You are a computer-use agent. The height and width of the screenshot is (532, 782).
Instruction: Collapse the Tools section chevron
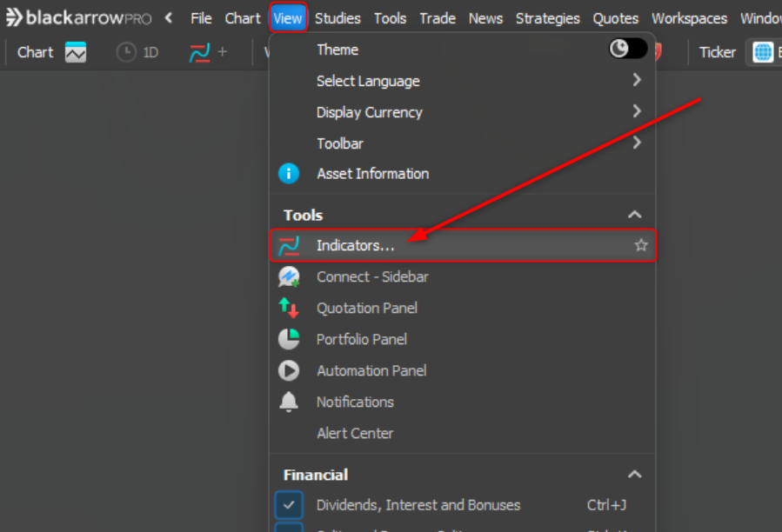634,215
